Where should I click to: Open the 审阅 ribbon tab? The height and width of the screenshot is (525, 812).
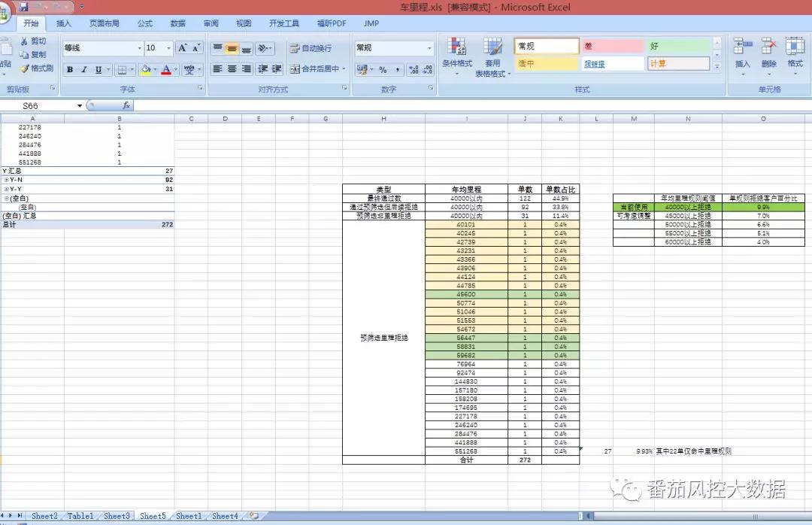(x=211, y=23)
